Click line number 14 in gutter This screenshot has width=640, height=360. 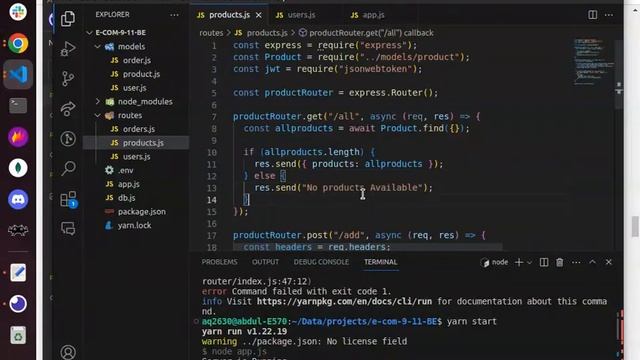pos(211,200)
